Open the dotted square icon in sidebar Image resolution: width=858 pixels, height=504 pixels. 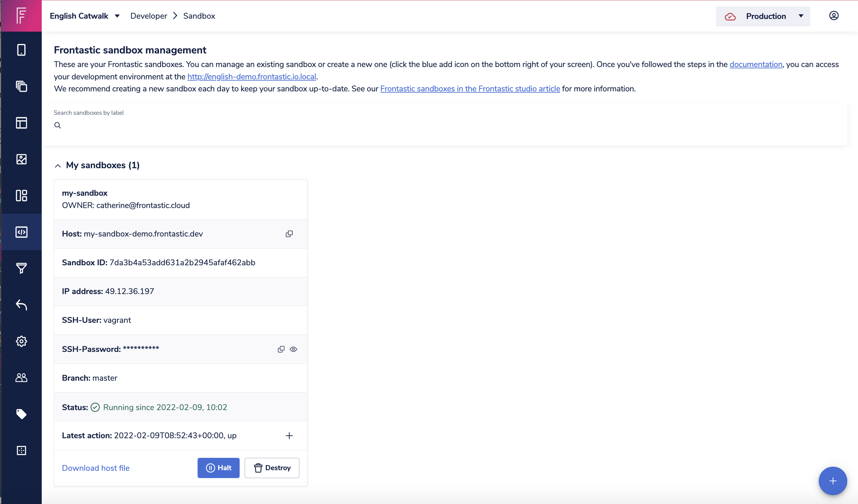tap(21, 450)
